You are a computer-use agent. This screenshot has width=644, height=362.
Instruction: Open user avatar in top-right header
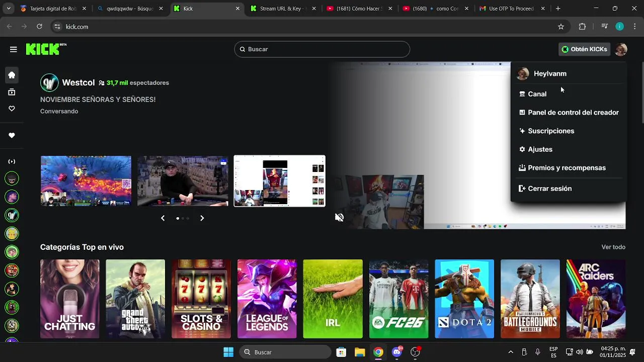coord(621,49)
